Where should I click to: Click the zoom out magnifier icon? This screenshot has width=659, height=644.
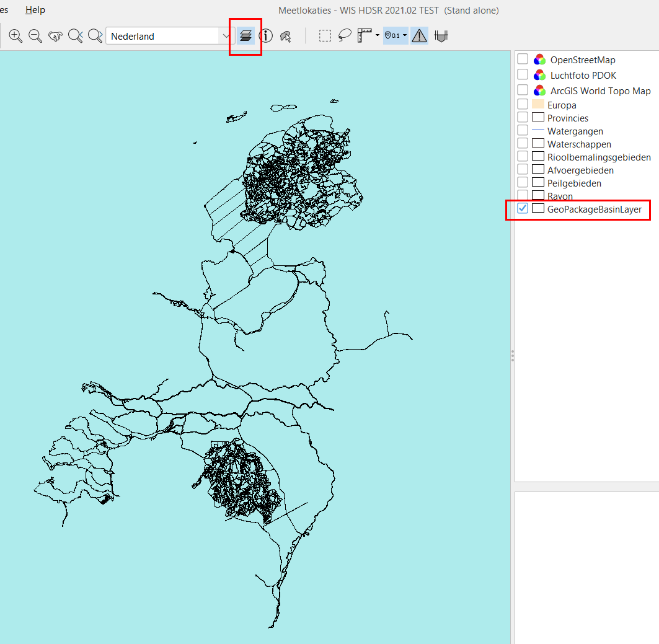click(x=35, y=36)
